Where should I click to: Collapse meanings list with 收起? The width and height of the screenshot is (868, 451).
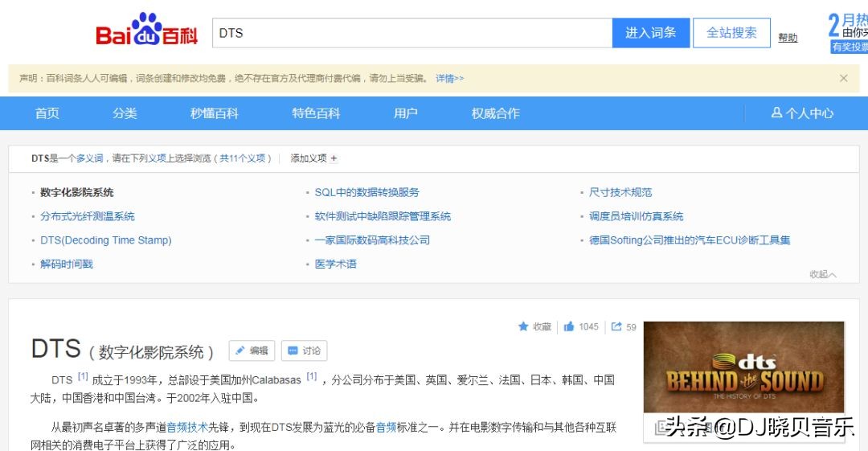point(823,274)
